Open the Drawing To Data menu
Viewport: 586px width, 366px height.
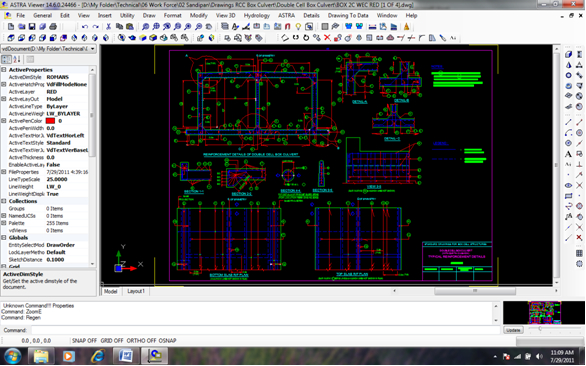348,15
